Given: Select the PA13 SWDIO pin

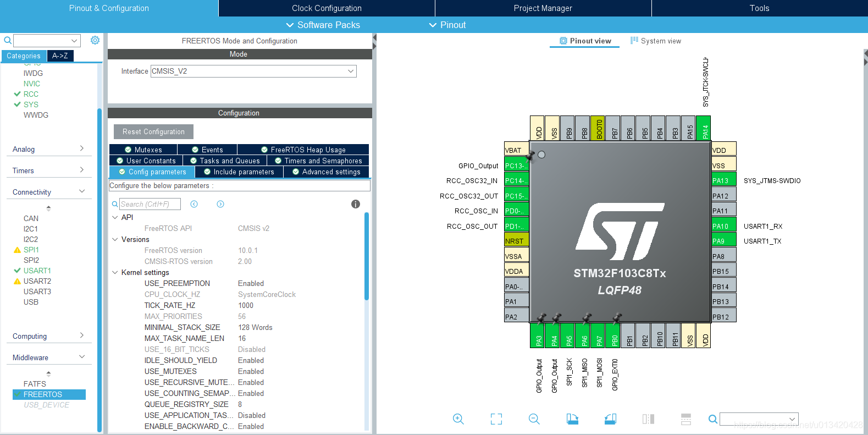Looking at the screenshot, I should click(724, 180).
